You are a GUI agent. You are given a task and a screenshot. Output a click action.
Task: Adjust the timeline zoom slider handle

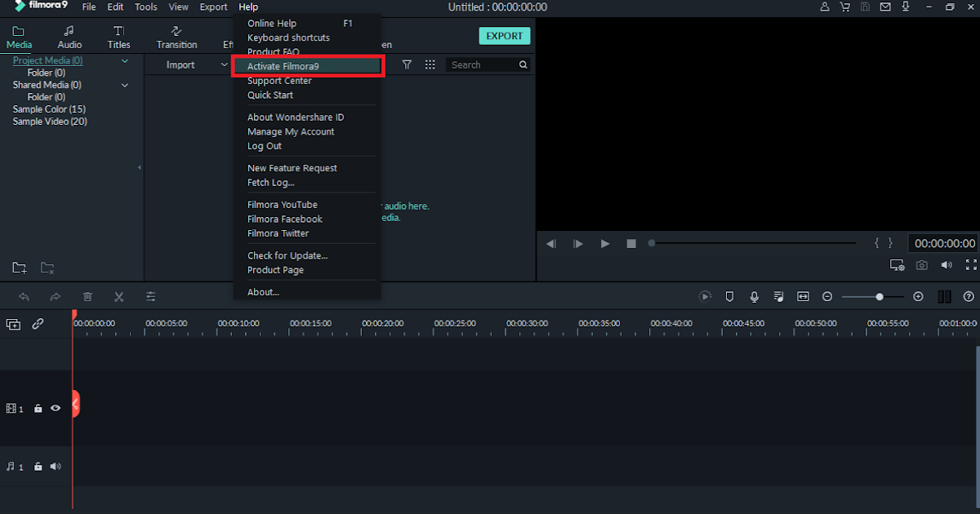[x=880, y=297]
